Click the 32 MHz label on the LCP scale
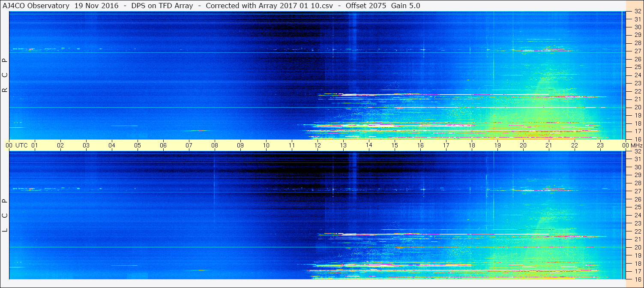The height and width of the screenshot is (288, 644). click(638, 151)
